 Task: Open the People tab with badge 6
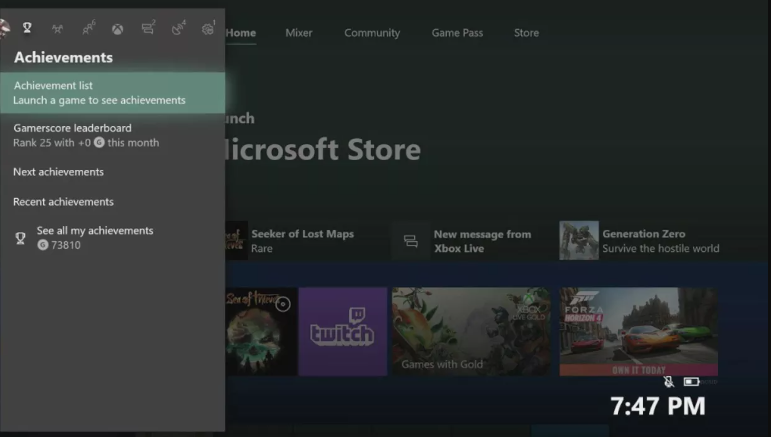[x=89, y=28]
